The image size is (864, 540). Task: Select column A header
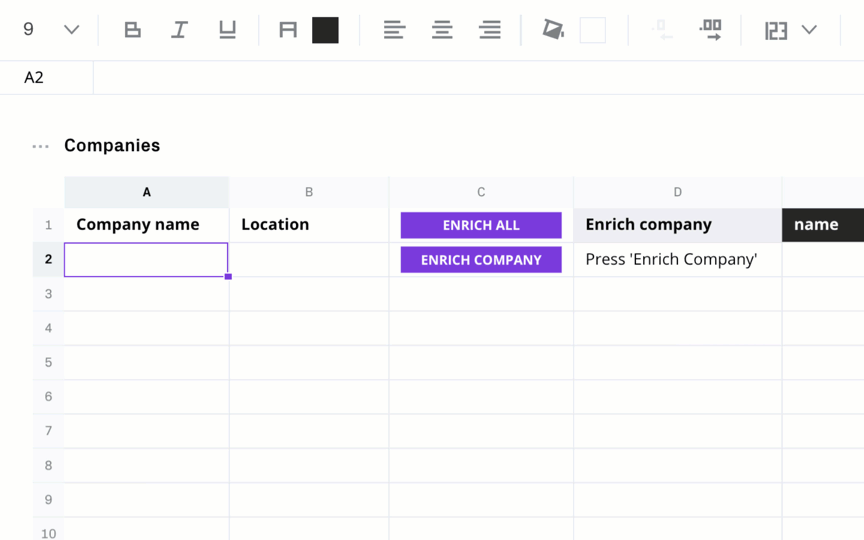(x=147, y=192)
